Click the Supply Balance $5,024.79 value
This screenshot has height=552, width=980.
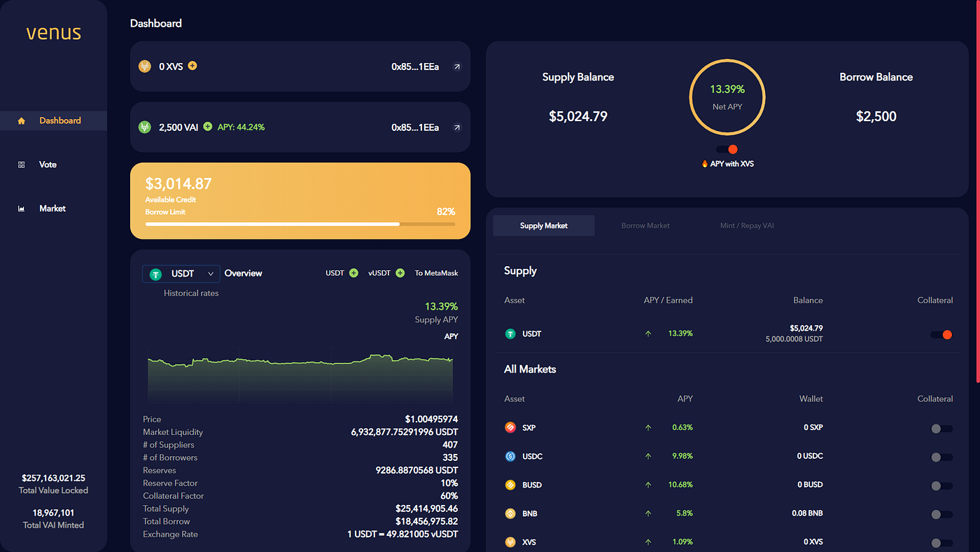tap(578, 116)
